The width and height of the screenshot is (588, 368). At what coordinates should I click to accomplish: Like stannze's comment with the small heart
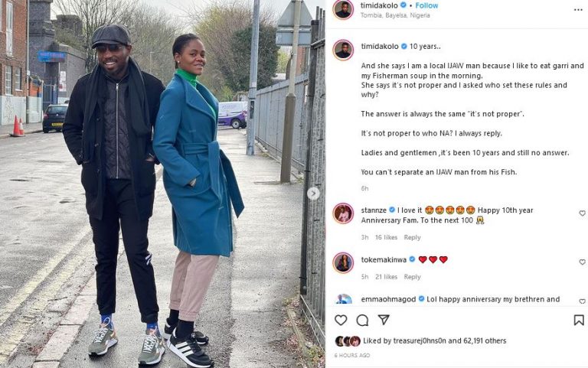click(582, 213)
